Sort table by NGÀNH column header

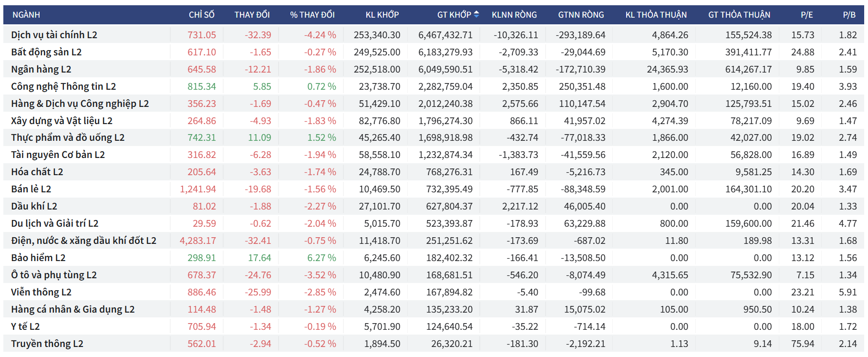[26, 15]
